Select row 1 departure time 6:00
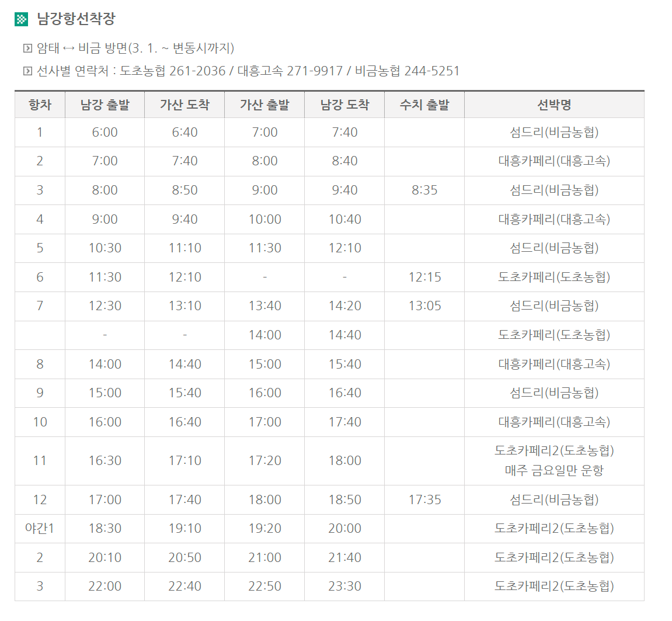672x621 pixels. coord(104,133)
